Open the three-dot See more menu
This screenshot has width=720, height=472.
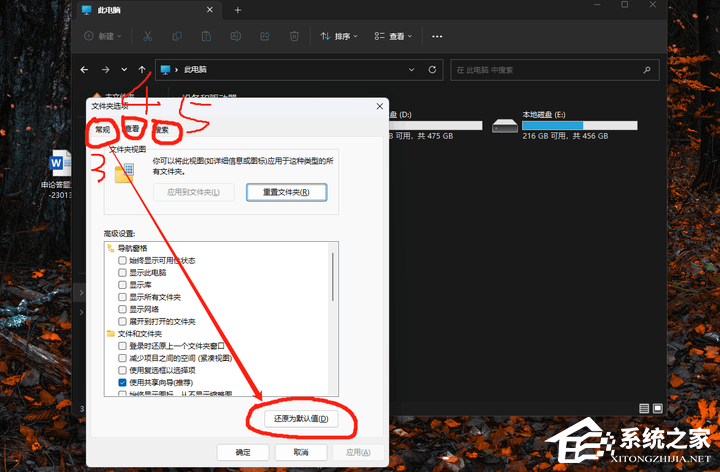437,37
